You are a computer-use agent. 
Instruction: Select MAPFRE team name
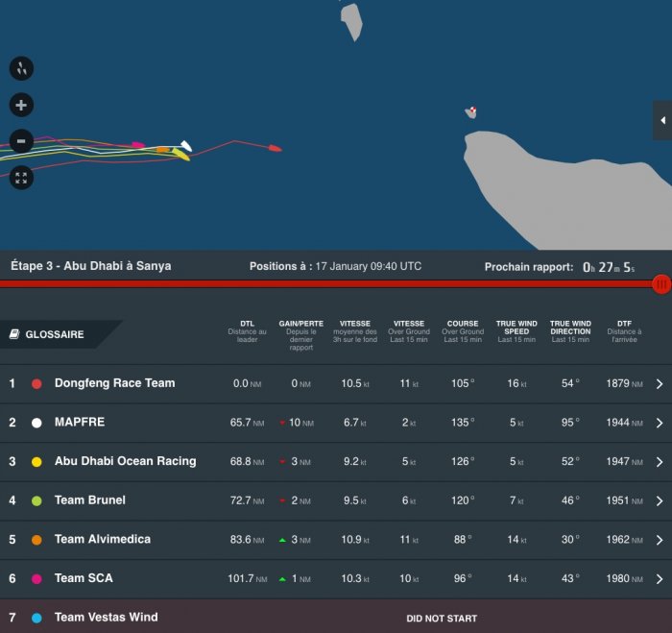(80, 422)
